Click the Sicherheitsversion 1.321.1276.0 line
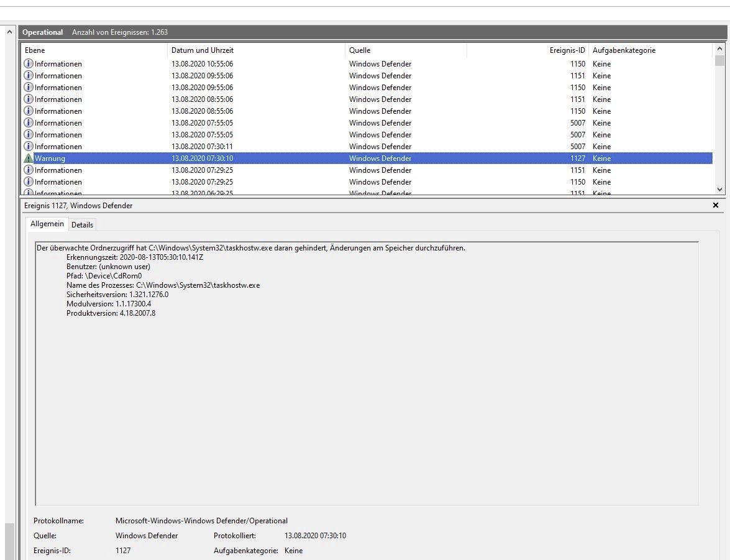 pyautogui.click(x=117, y=295)
